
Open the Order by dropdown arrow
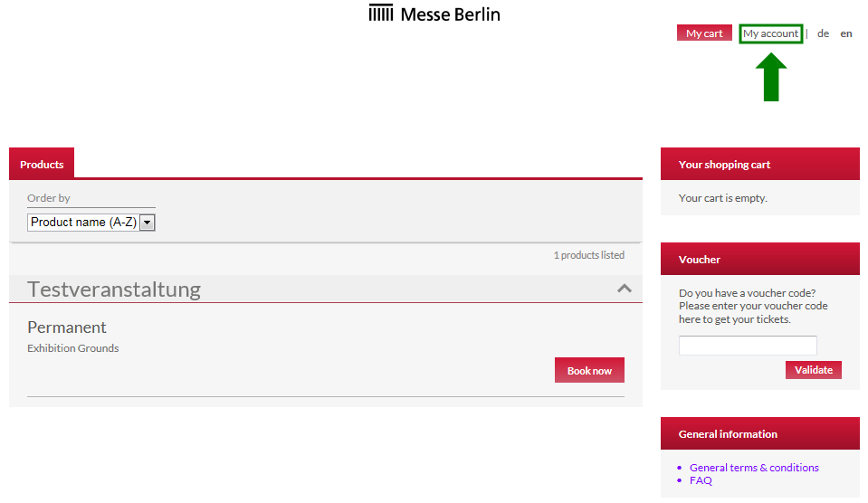coord(148,223)
